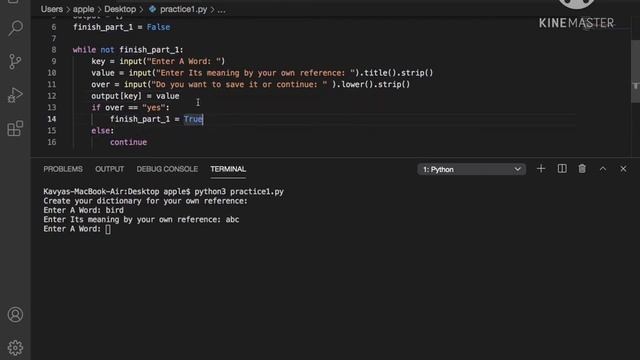The image size is (640, 360).
Task: Click the "while not finish_part_1:" line
Action: (x=128, y=50)
